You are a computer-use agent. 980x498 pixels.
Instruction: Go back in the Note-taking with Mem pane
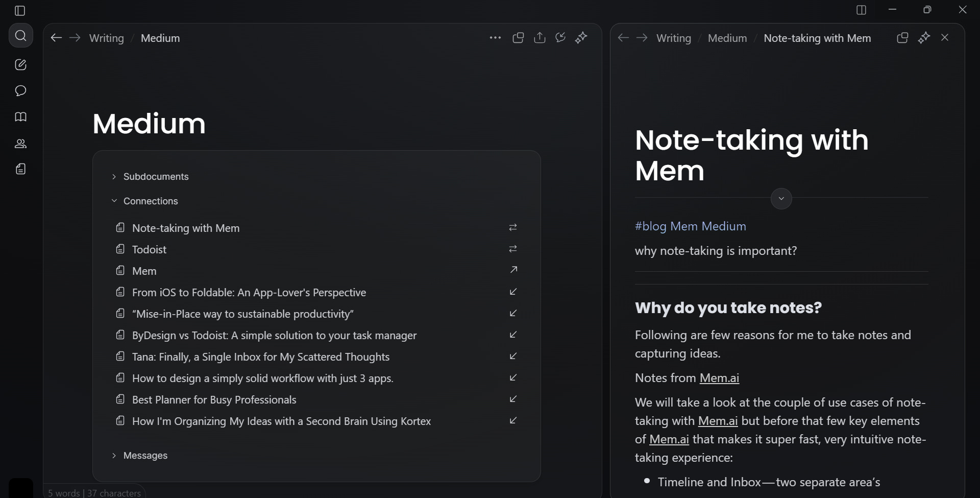[623, 38]
